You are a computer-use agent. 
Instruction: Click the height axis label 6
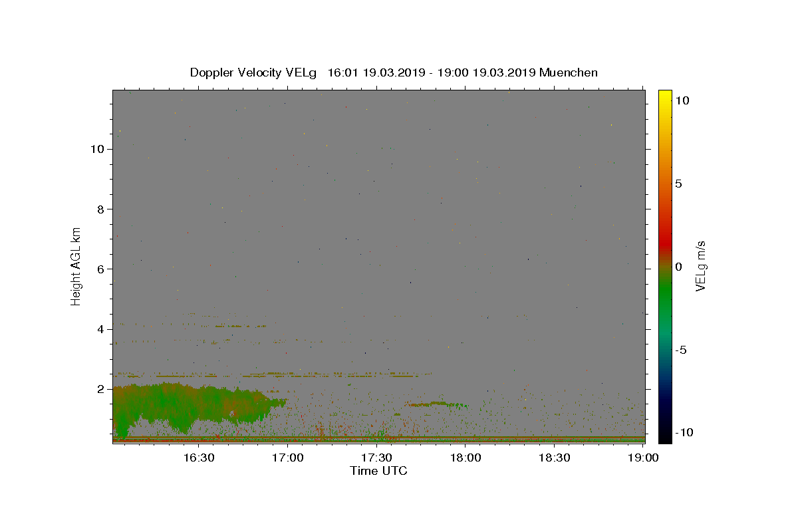(x=101, y=269)
